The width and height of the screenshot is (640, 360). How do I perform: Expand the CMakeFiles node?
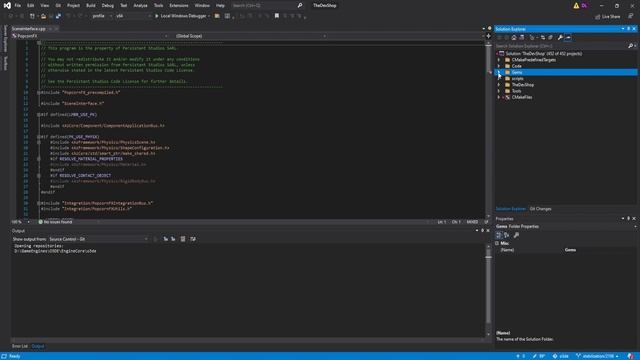(499, 98)
